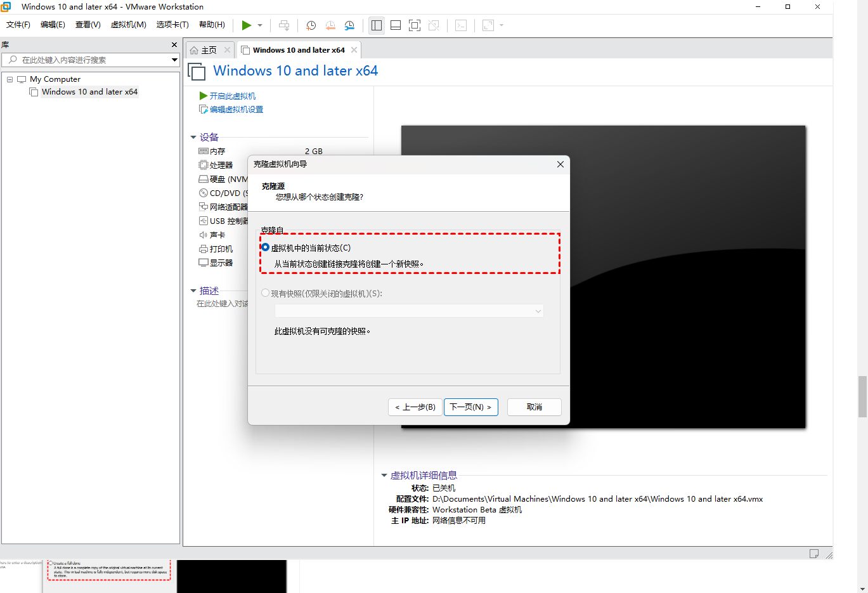Screen dimensions: 868x593
Task: Click the take snapshot clock icon
Action: [311, 25]
